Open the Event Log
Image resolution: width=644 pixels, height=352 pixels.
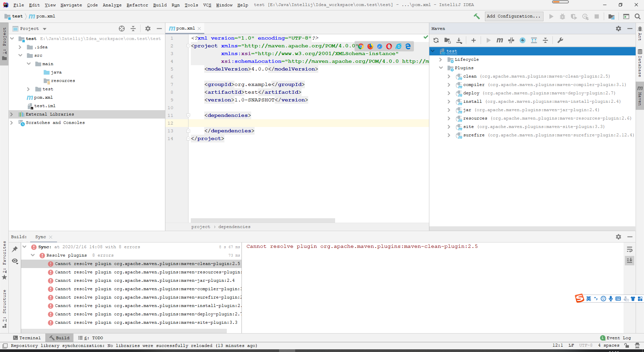click(x=616, y=338)
